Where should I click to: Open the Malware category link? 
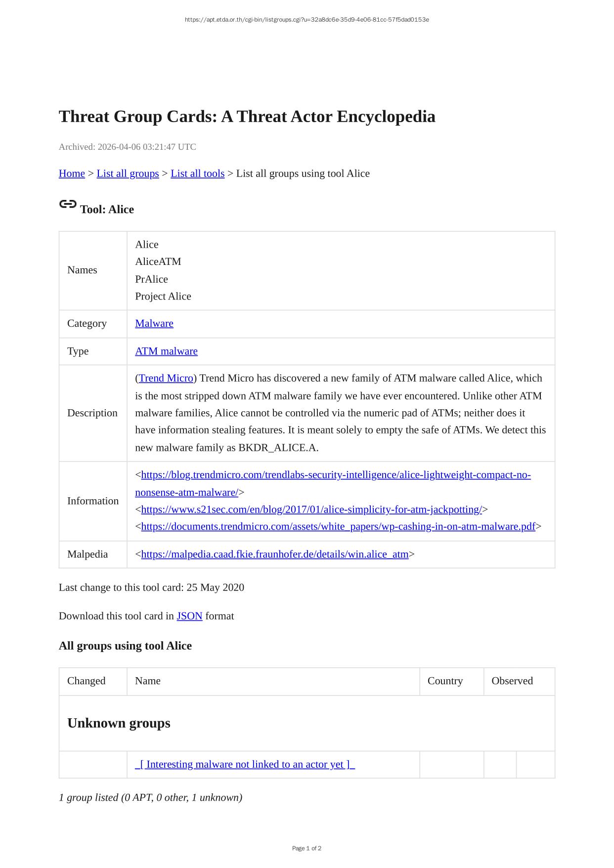coord(154,323)
